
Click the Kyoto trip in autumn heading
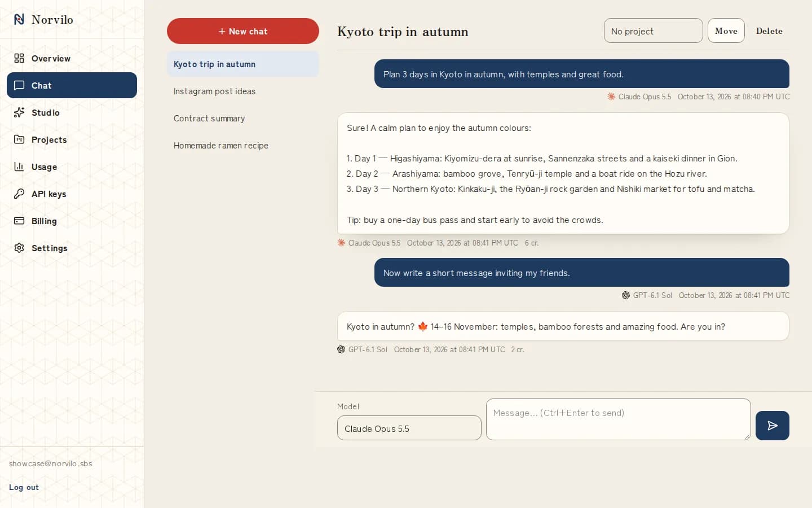coord(403,32)
